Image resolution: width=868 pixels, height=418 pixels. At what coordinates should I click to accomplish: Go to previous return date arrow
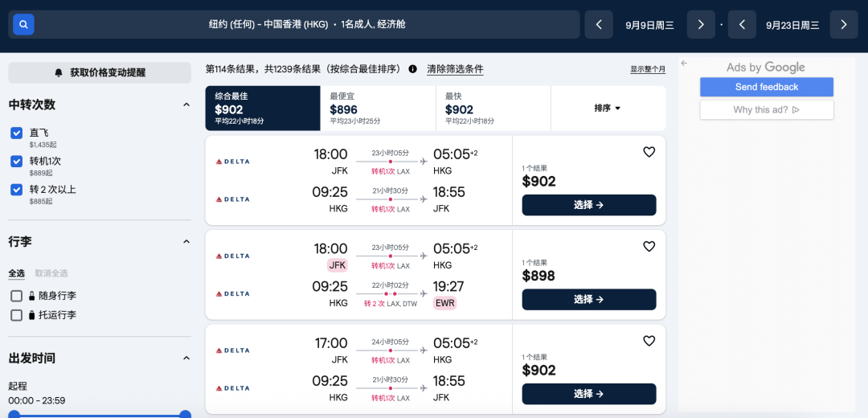tap(742, 25)
